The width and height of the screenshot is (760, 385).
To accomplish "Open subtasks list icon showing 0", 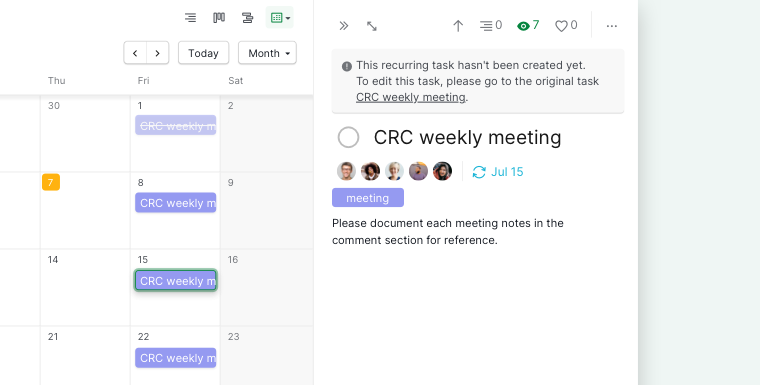I will point(491,25).
